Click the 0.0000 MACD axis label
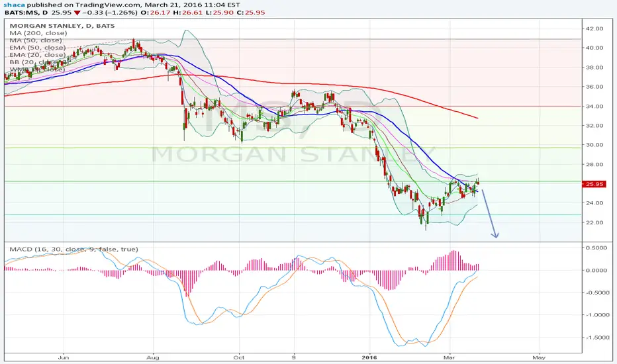 click(x=596, y=270)
